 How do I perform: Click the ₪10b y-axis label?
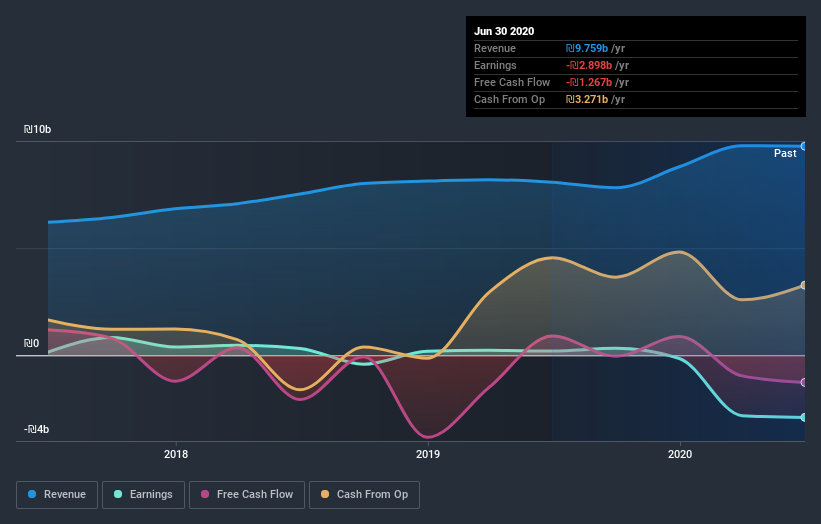point(37,129)
